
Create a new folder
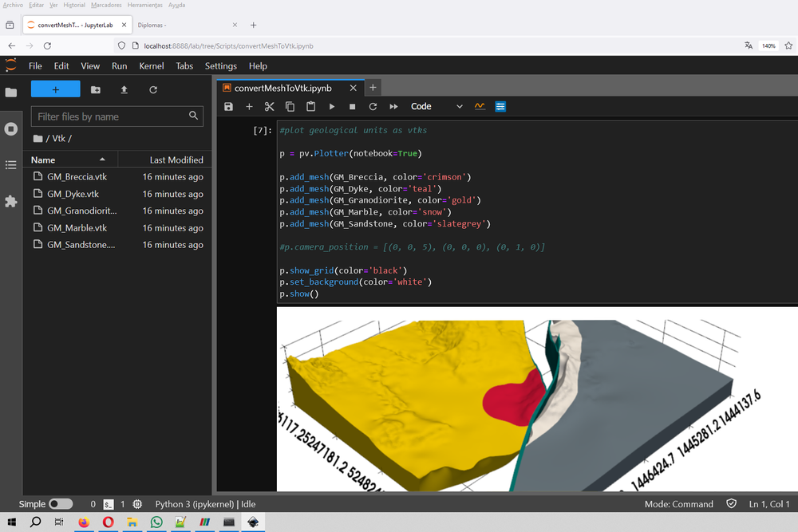click(95, 89)
